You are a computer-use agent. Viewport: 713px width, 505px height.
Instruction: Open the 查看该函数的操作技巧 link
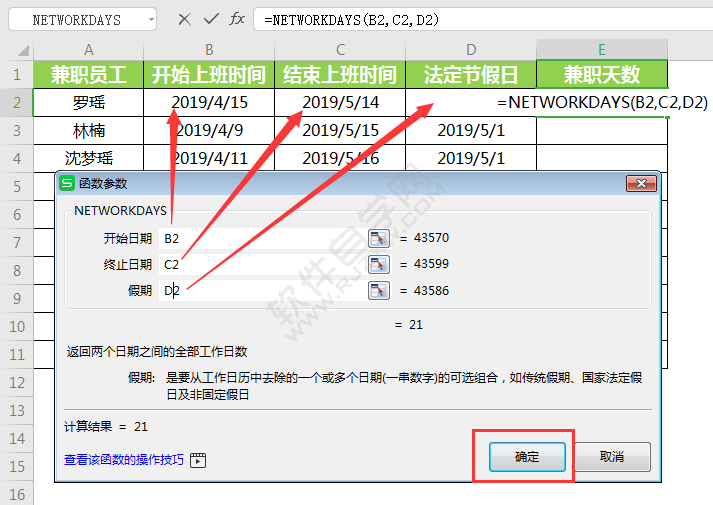(124, 460)
